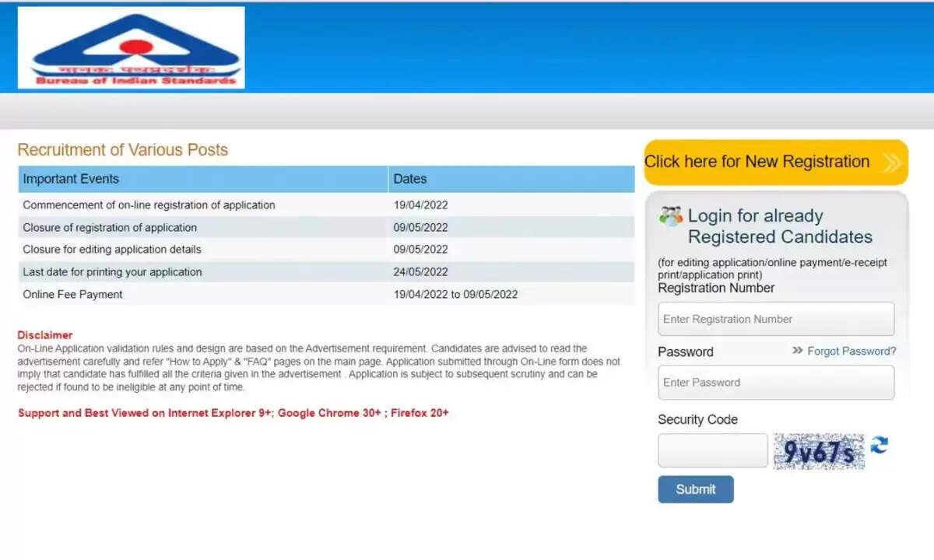
Task: Click the double arrow before Forgot Password
Action: (x=797, y=351)
